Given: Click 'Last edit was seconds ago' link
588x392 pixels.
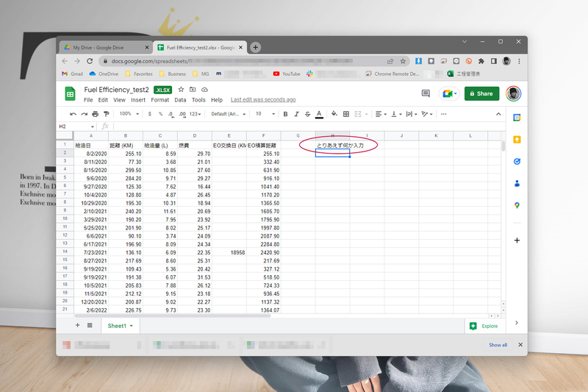Looking at the screenshot, I should coord(263,99).
